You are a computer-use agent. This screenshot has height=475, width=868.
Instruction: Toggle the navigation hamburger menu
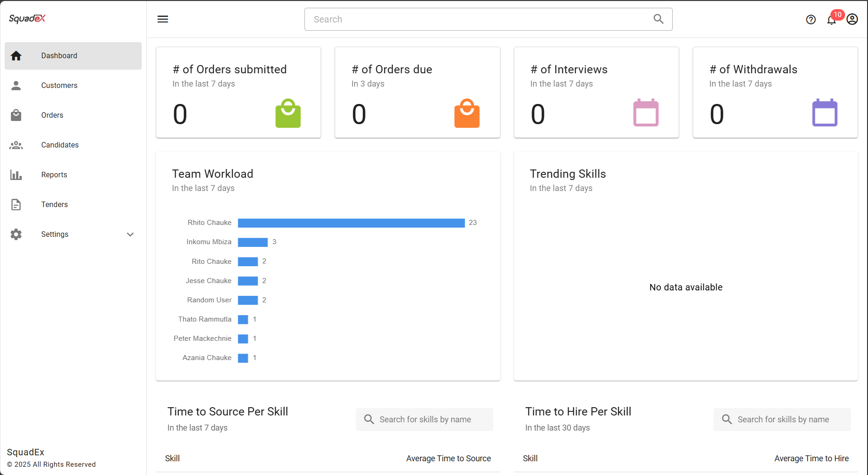[x=162, y=19]
